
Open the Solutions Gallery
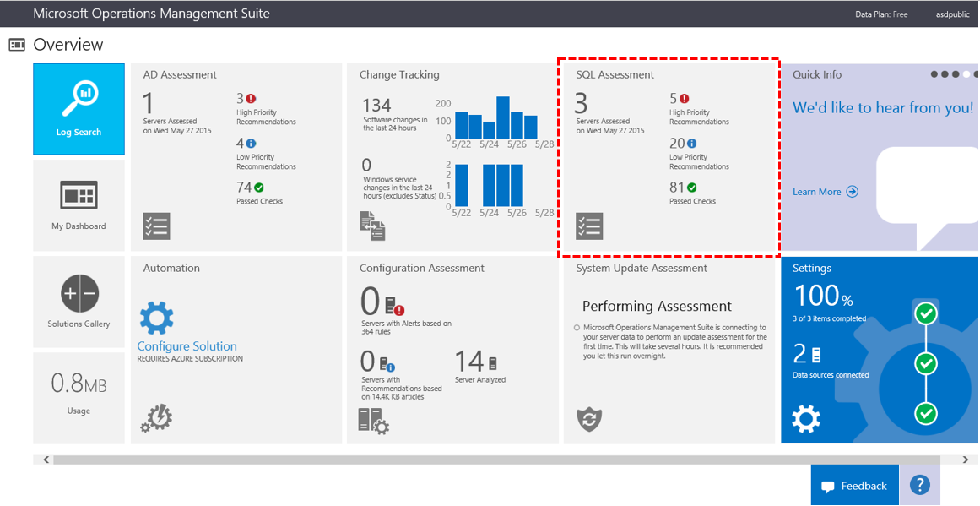(x=79, y=302)
